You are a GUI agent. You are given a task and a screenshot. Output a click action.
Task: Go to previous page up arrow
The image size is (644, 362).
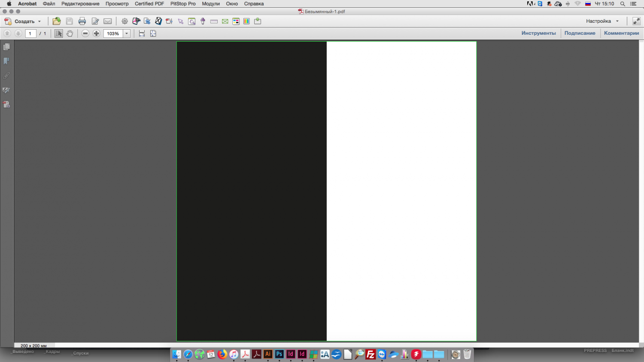tap(7, 33)
